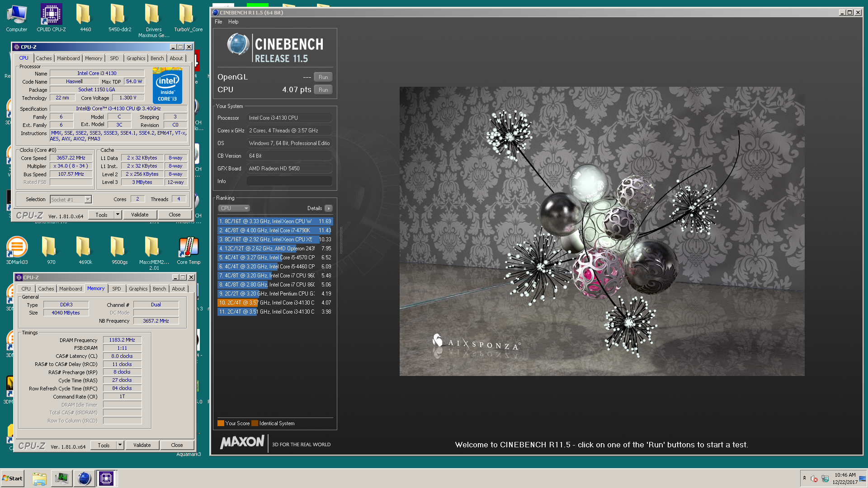The width and height of the screenshot is (868, 488).
Task: Open Caches tab in lower CPU-Z
Action: [x=46, y=289]
